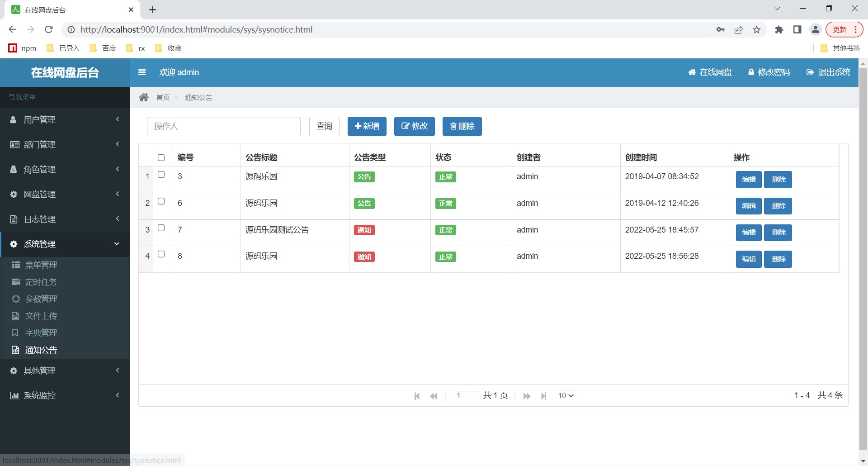Focus the 操作人 search input field
868x466 pixels.
(x=224, y=126)
